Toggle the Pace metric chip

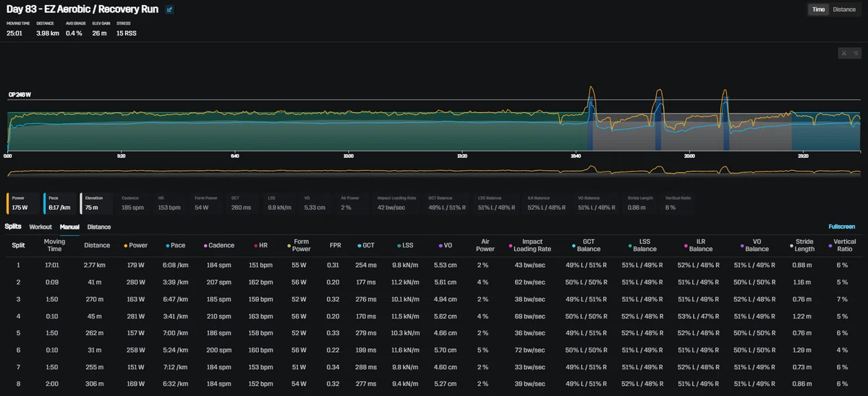pos(61,203)
